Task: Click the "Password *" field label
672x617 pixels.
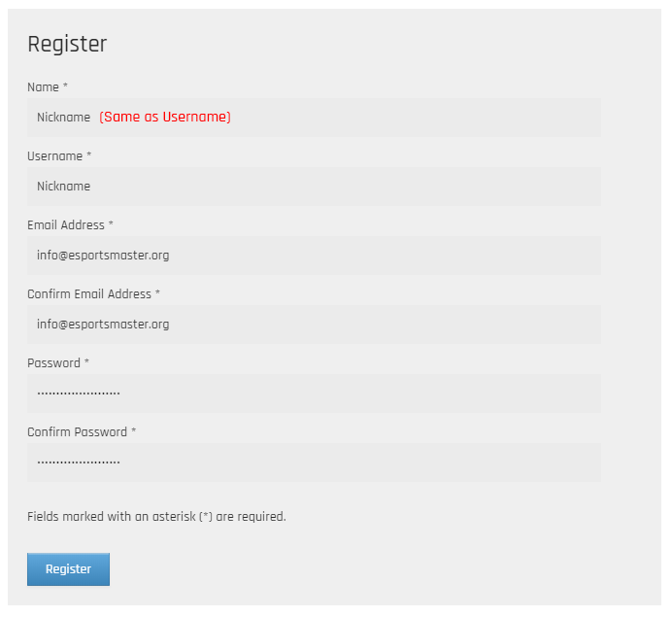Action: click(58, 363)
